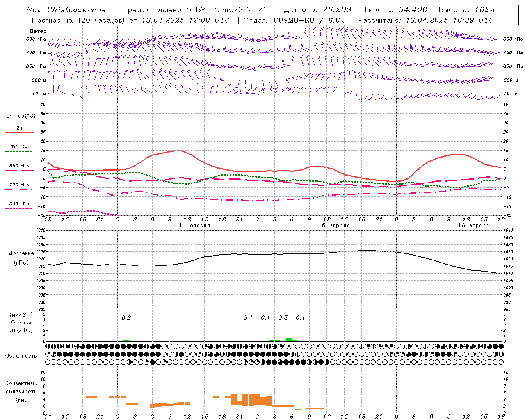Viewport: 525px width, 420px height.
Task: Click the 15 апреля date label
Action: coord(334,226)
